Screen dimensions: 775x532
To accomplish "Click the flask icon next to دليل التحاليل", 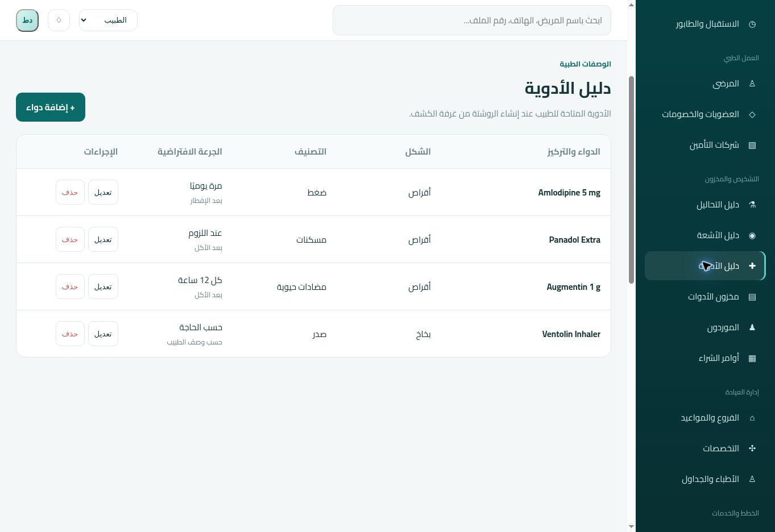I will pos(752,205).
